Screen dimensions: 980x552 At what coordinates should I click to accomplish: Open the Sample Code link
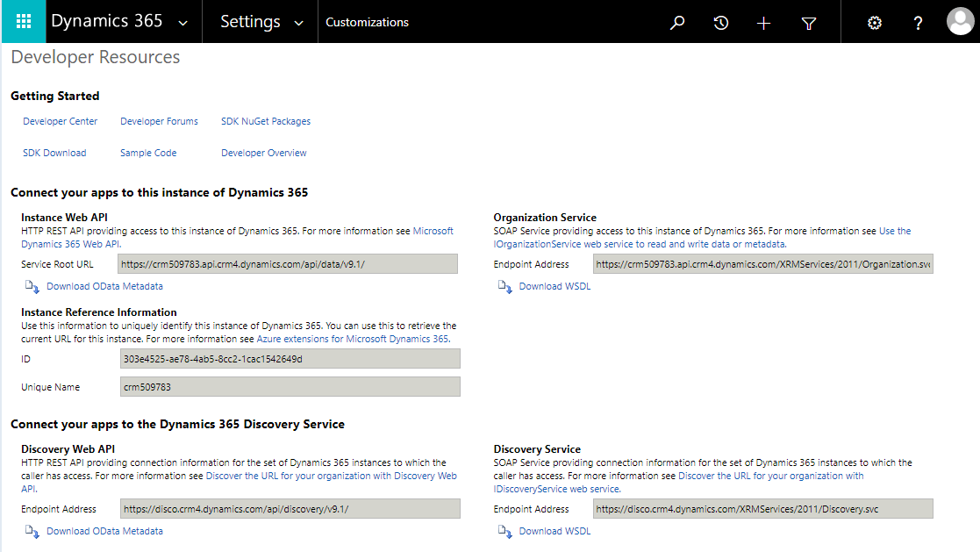coord(148,153)
